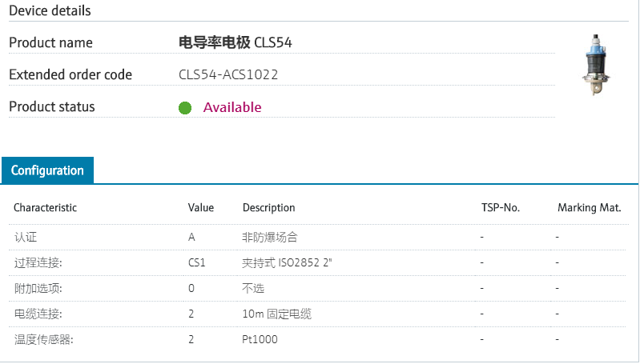Click the Characteristic column header
This screenshot has height=364, width=640.
tap(45, 207)
